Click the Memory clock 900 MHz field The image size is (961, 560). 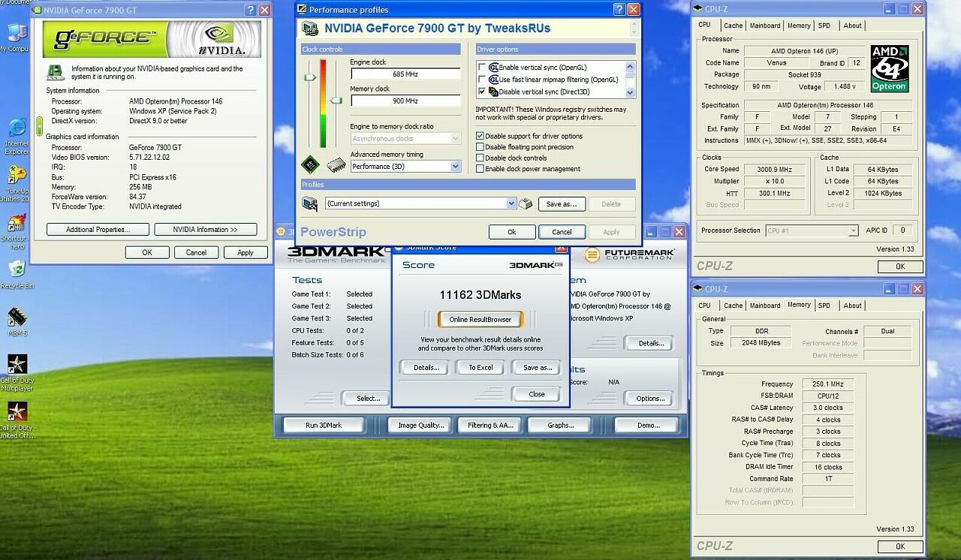(405, 101)
